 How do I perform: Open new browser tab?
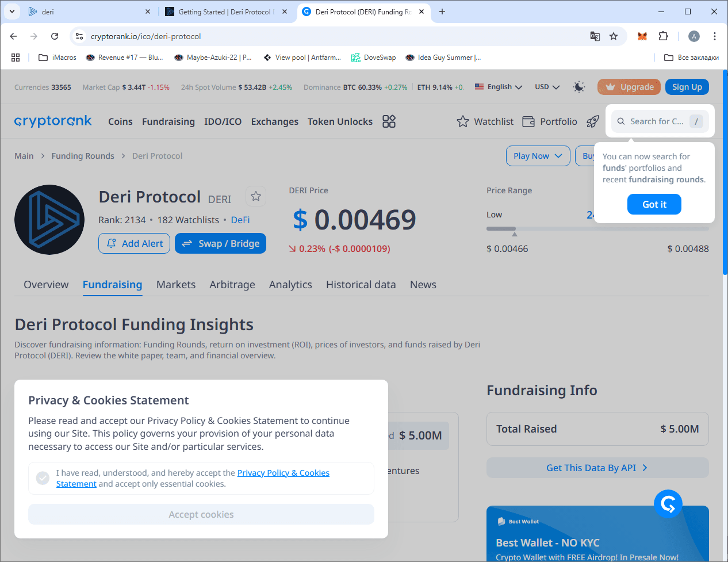click(442, 12)
